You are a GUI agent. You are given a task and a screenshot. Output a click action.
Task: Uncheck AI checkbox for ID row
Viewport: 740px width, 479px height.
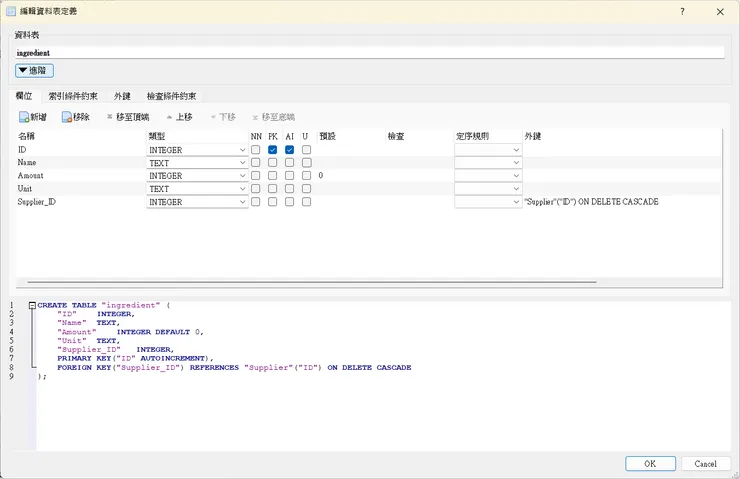click(x=289, y=150)
